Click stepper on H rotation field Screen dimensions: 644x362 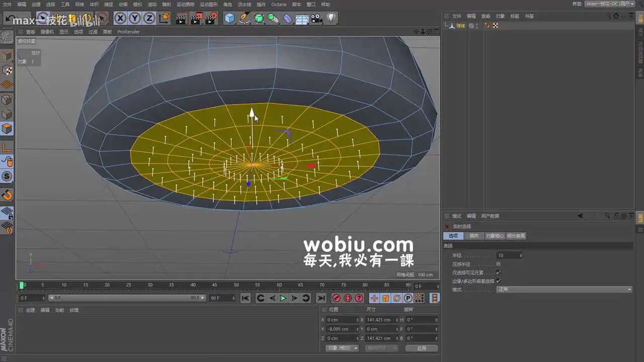(436, 320)
